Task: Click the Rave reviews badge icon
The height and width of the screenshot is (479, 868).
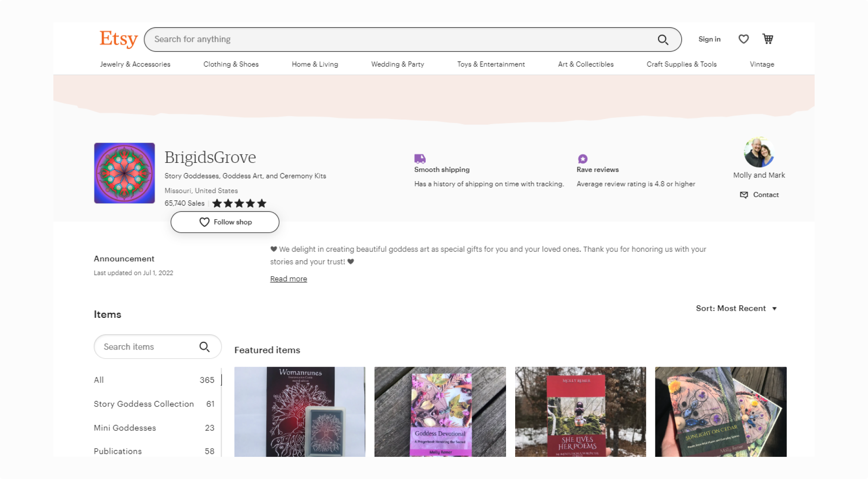Action: [582, 159]
